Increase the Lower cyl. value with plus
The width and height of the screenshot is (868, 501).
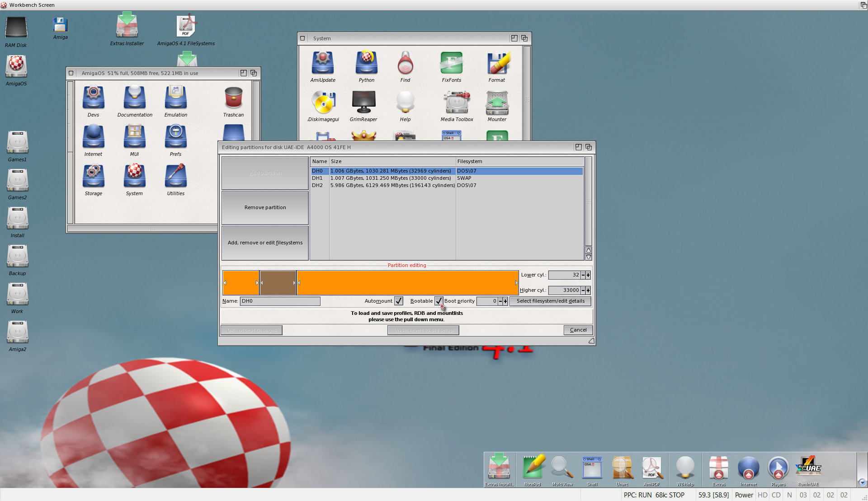point(588,275)
